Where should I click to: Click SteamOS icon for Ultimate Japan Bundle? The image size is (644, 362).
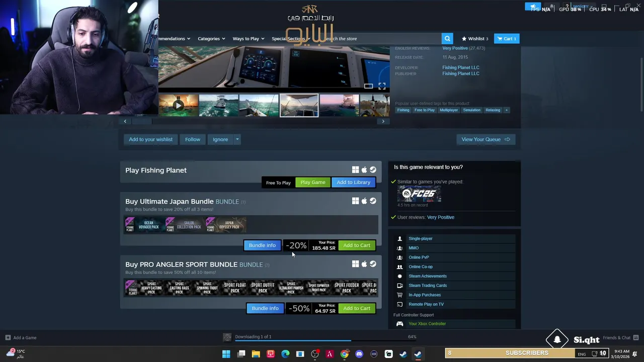(373, 201)
